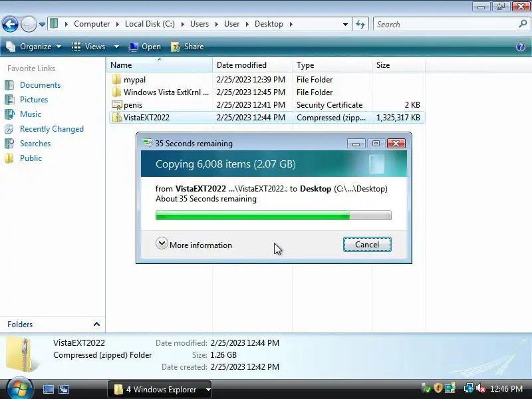
Task: Open the taskbar Windows Explorer group arrow
Action: [208, 390]
